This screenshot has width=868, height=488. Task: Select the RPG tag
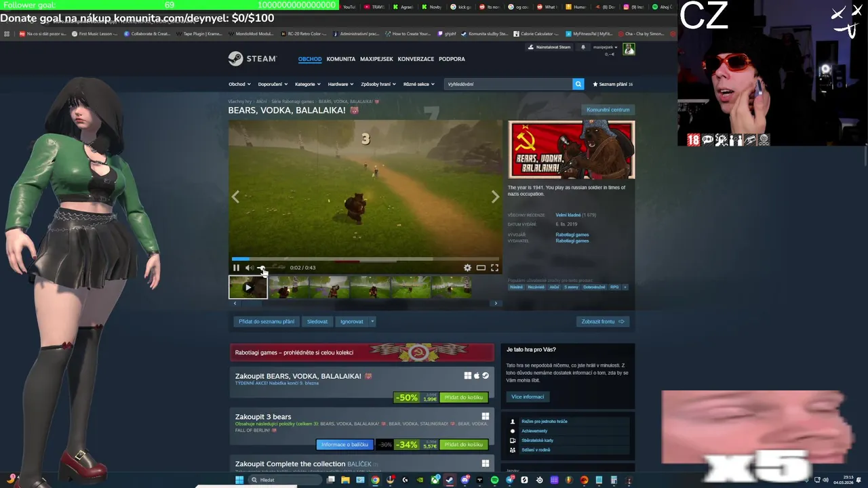pos(614,287)
